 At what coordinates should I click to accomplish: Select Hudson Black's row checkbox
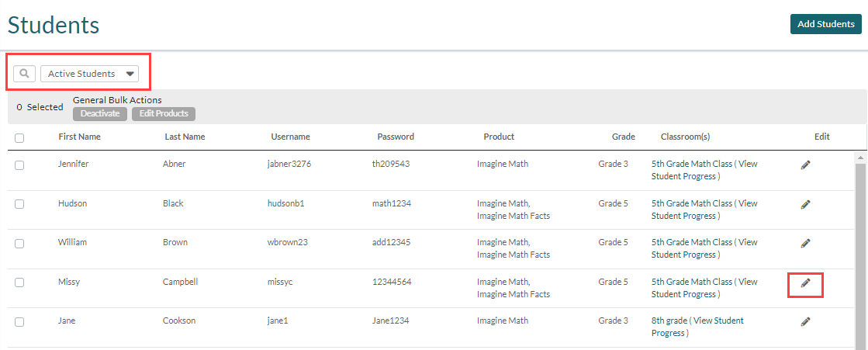click(19, 204)
